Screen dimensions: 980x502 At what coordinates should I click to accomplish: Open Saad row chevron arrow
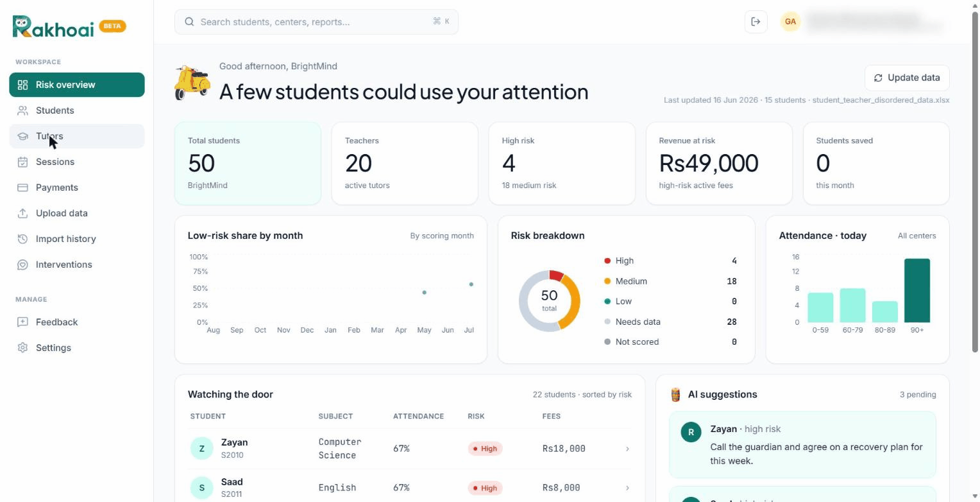click(627, 488)
